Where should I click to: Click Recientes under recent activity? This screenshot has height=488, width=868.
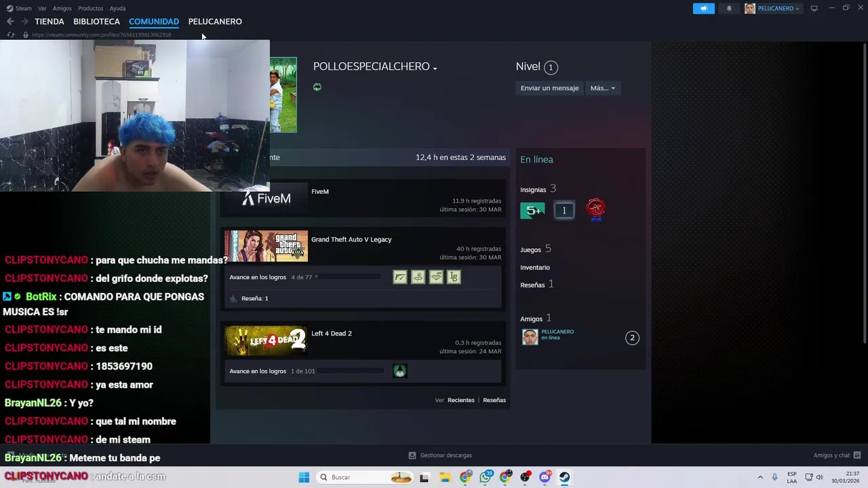click(461, 400)
